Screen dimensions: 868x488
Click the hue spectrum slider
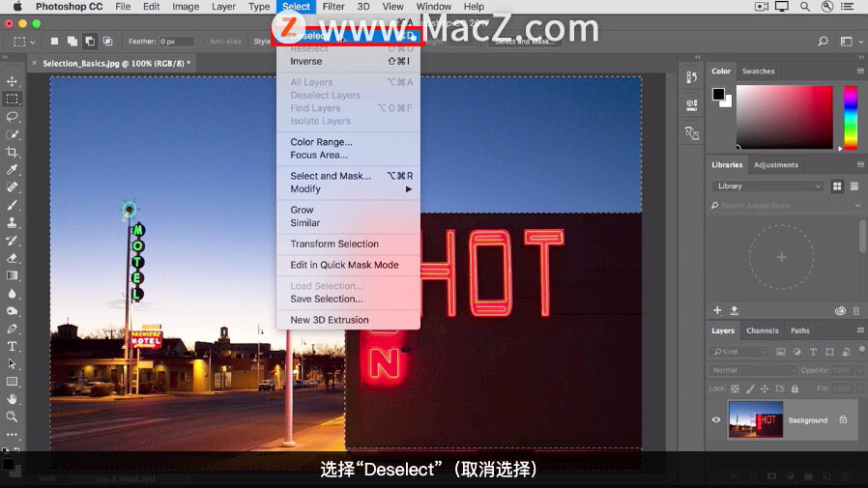(x=851, y=117)
